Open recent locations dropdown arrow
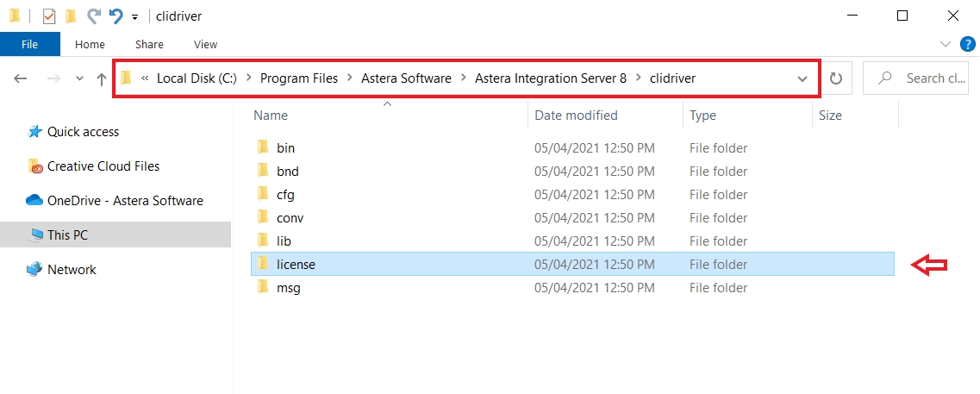Screen dimensions: 980x394 pyautogui.click(x=79, y=78)
